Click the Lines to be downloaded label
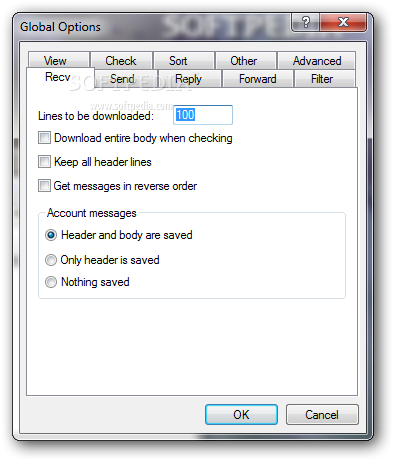Viewport: 394px width, 461px height. (96, 116)
